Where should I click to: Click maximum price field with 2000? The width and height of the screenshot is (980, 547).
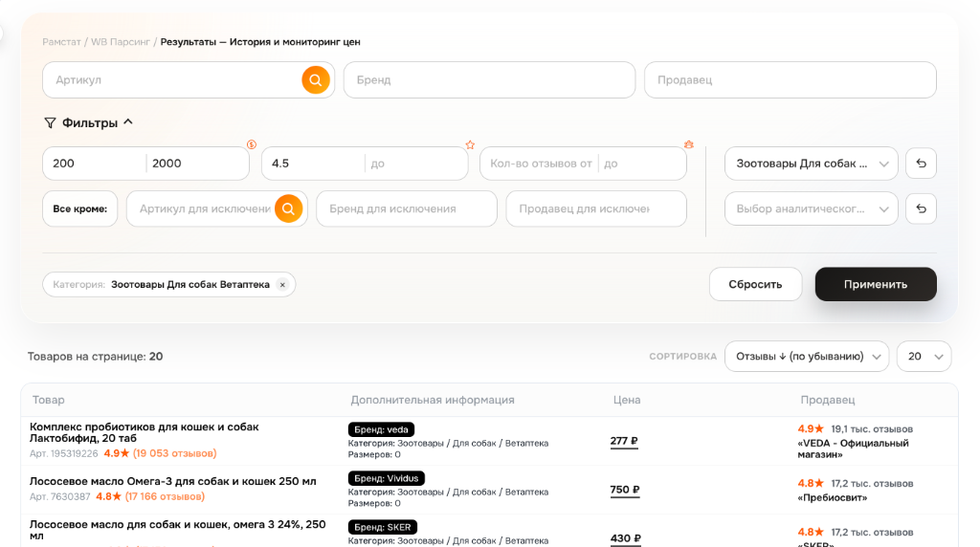point(197,164)
